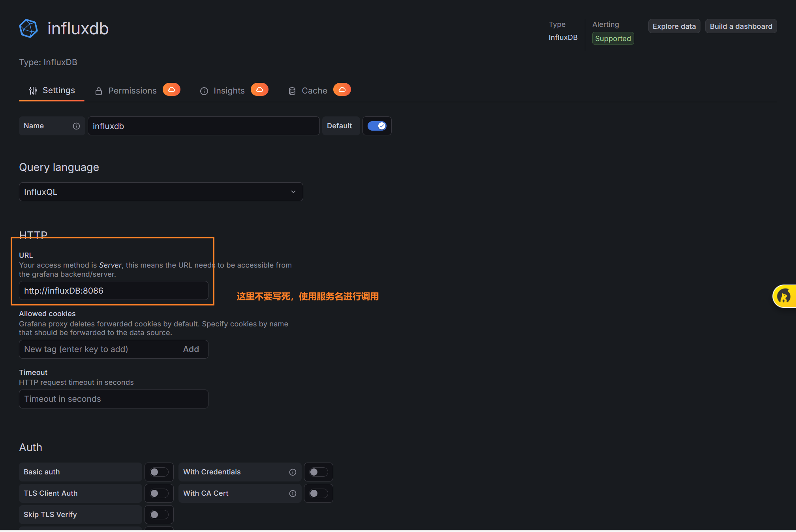Click the yellow floating assistant icon
796x532 pixels.
tap(784, 296)
